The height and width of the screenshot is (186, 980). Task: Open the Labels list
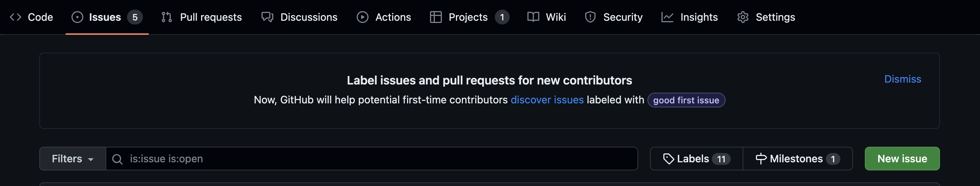tap(696, 159)
